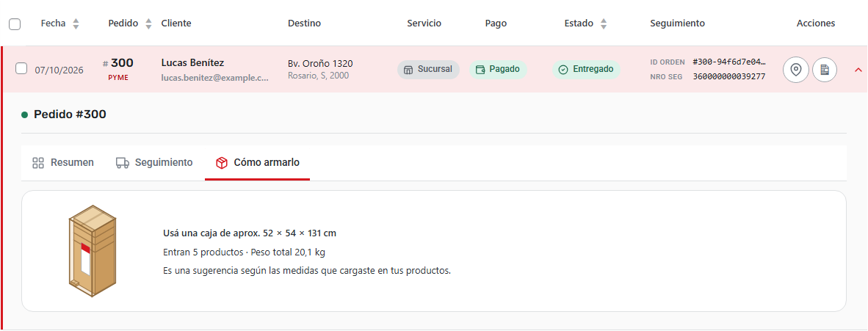
Task: Click the Pedido #300 heading
Action: [70, 114]
